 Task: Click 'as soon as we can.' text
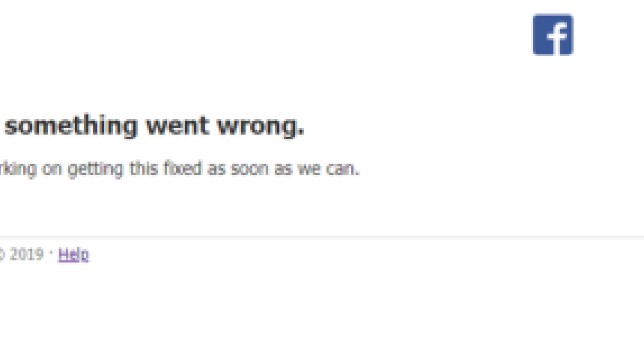pyautogui.click(x=283, y=168)
